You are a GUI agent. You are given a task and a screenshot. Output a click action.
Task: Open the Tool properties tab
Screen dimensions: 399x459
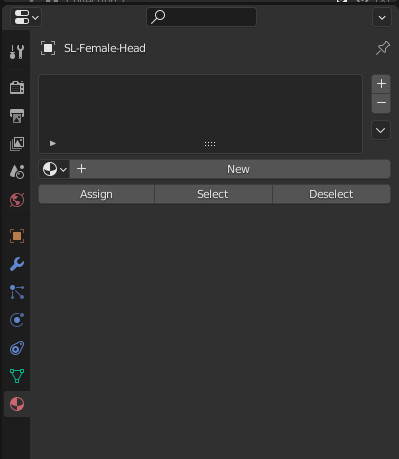point(17,52)
